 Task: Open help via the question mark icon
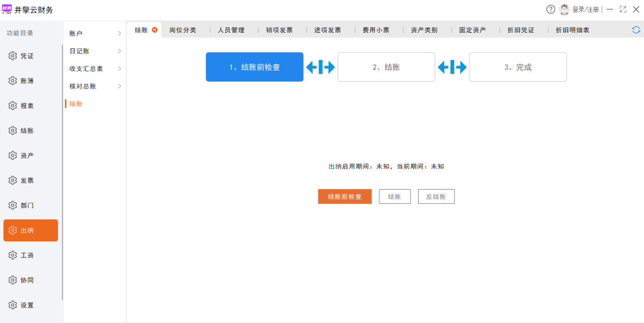click(x=551, y=9)
